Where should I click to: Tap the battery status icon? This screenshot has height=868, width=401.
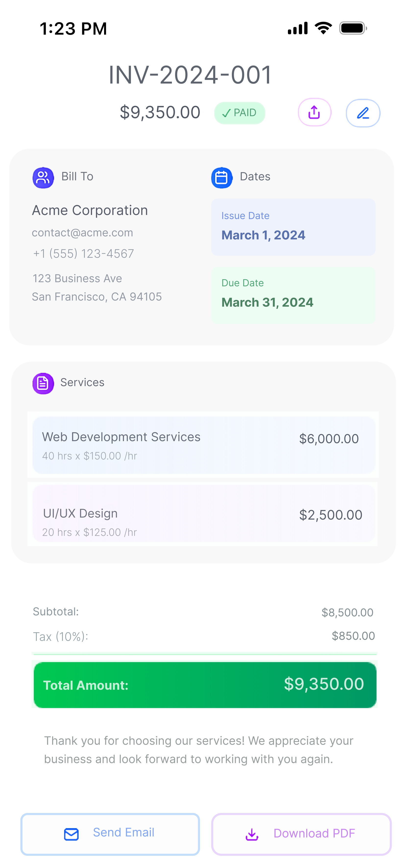pyautogui.click(x=353, y=28)
